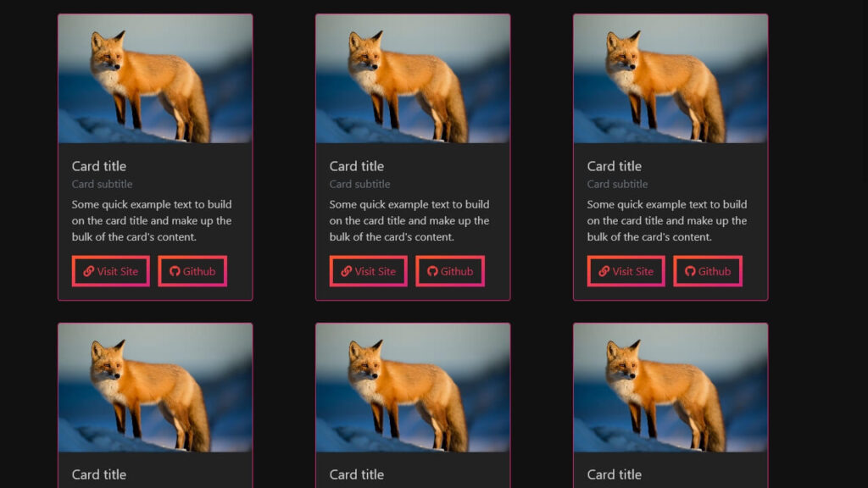Open Github from the middle top card
This screenshot has height=488, width=868.
pos(450,271)
